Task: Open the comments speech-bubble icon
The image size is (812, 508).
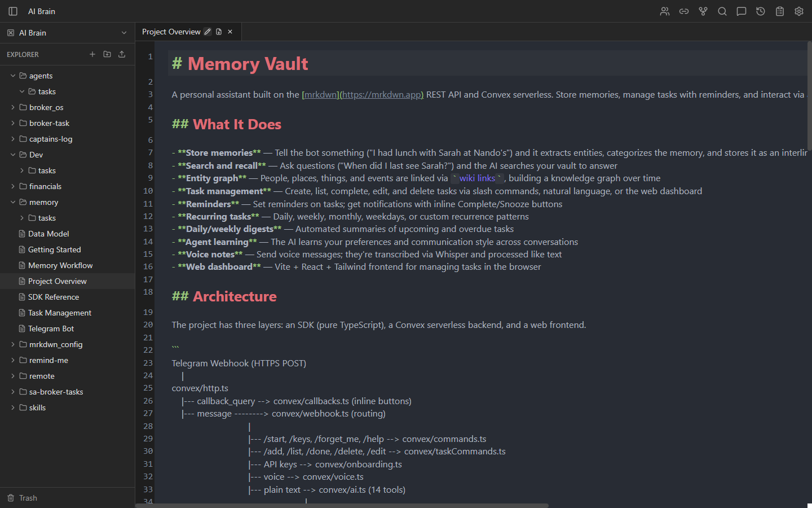Action: pos(742,11)
